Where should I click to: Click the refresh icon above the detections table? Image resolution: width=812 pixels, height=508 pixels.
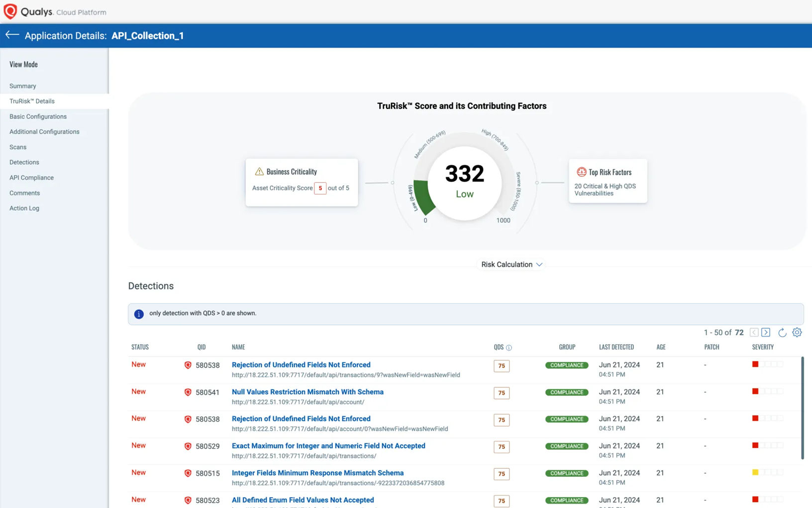(782, 333)
